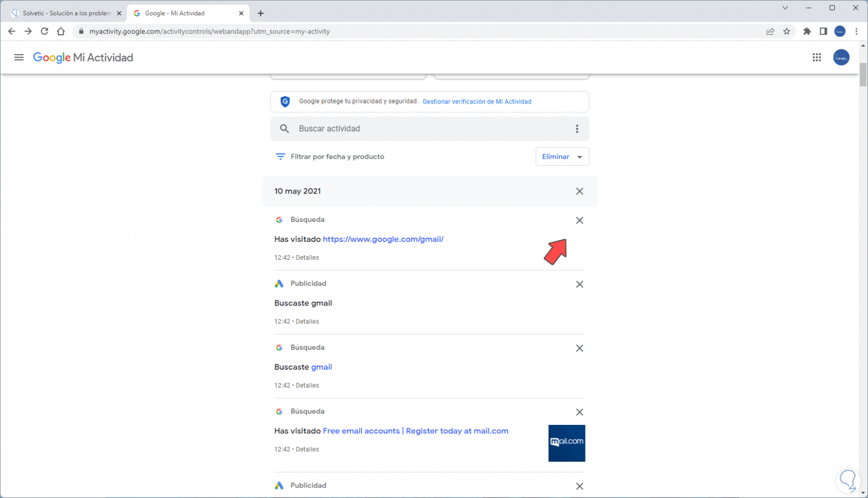Open the Chrome home page
The image size is (868, 498).
click(x=61, y=32)
